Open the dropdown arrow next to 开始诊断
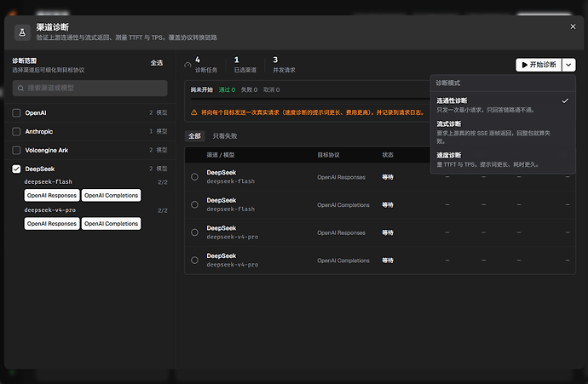Viewport: 588px width, 384px height. point(568,65)
